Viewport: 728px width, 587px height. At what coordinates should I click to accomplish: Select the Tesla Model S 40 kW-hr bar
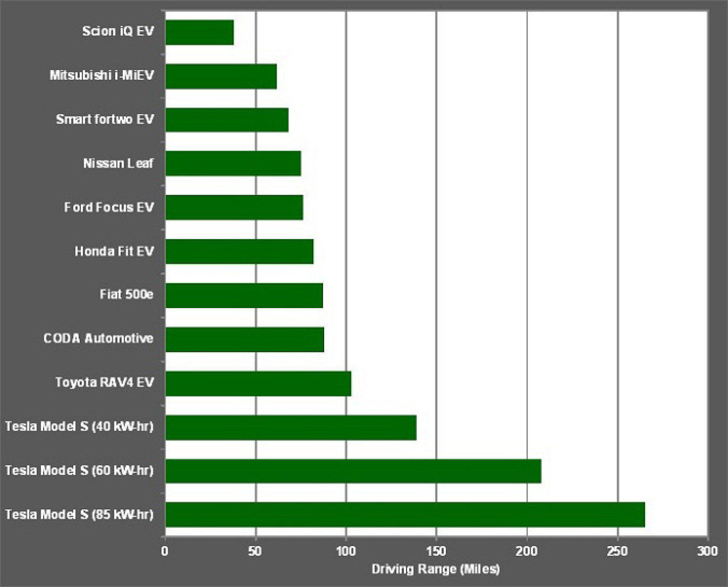click(291, 427)
